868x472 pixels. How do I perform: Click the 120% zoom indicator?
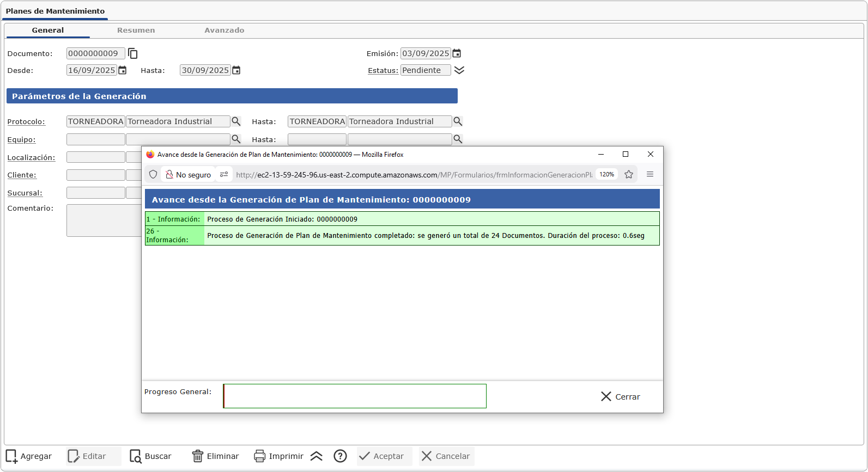coord(606,175)
